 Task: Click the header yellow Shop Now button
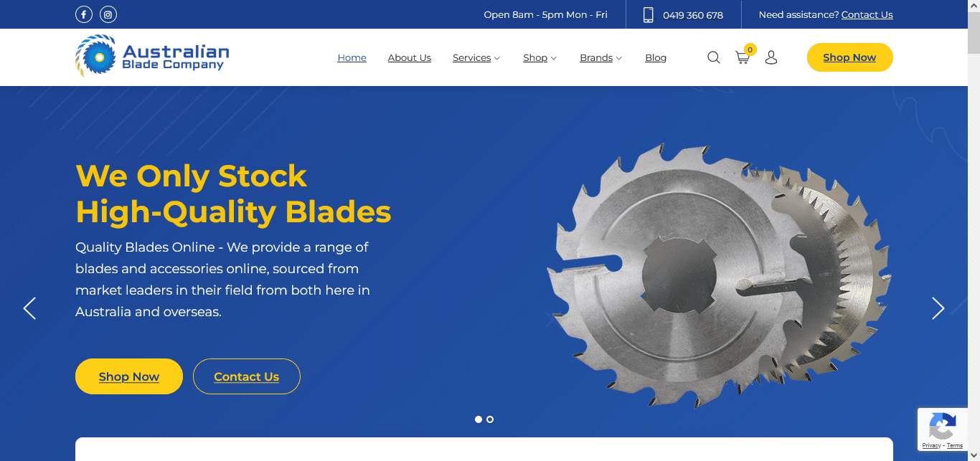(850, 57)
